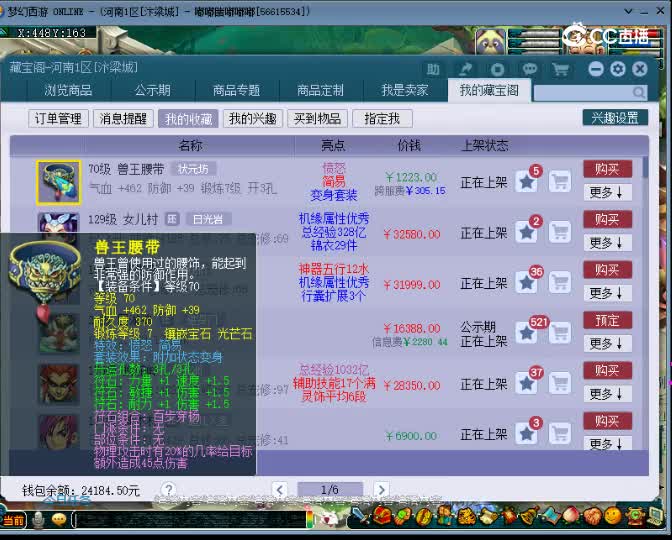Switch to 商品专题 tab
This screenshot has width=672, height=540.
tap(237, 90)
